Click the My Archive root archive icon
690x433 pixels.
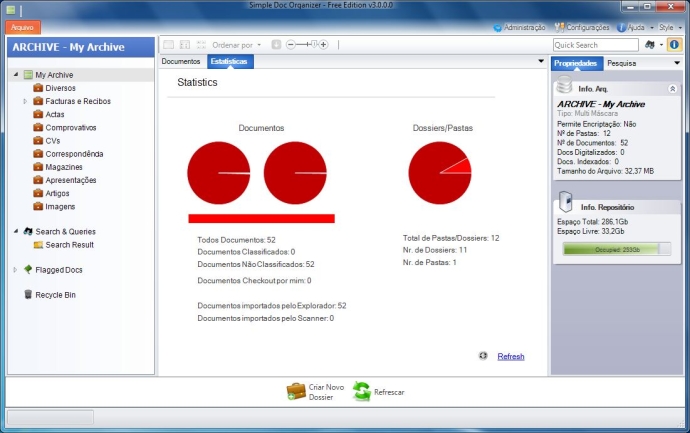pos(28,75)
